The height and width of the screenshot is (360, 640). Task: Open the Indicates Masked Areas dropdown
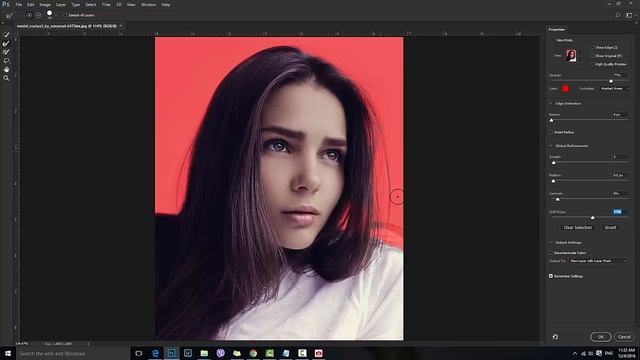614,89
